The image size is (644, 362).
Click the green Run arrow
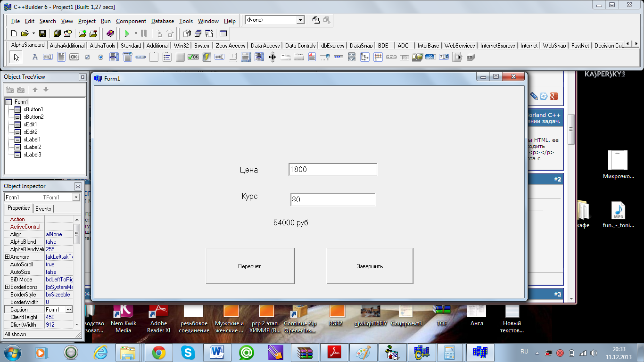pos(127,33)
